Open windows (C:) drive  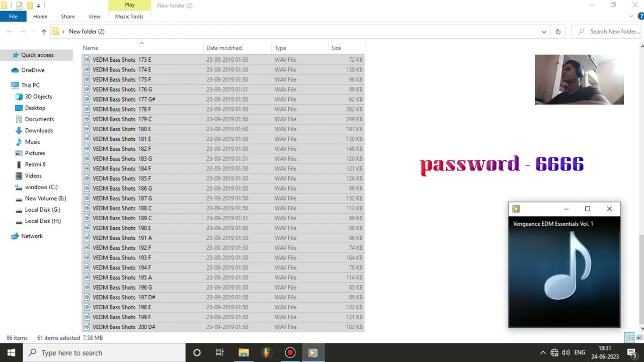tap(41, 187)
